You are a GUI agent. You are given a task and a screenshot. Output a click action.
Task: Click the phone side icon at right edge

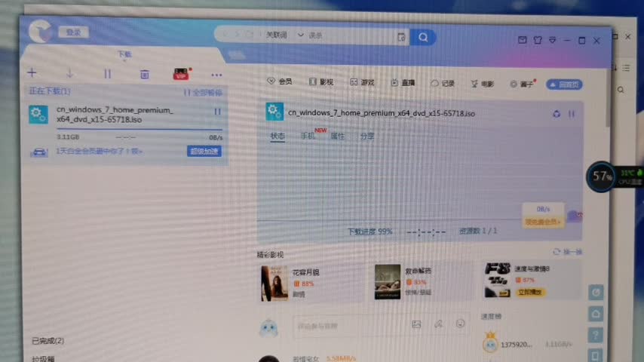[596, 355]
